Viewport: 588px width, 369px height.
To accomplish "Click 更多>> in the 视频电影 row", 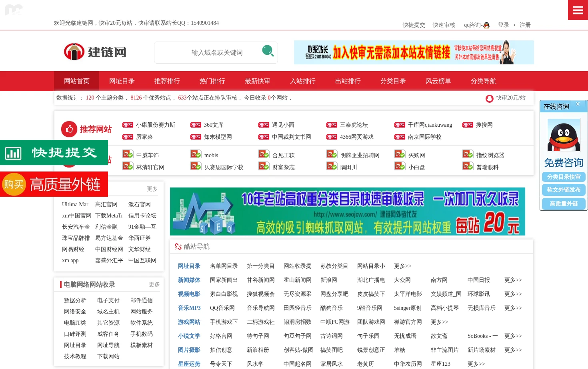I will tap(513, 294).
